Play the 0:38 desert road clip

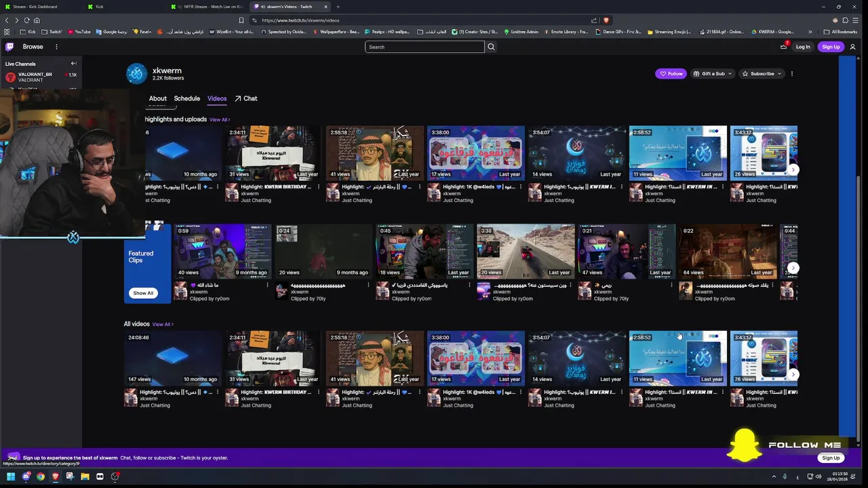(x=526, y=251)
